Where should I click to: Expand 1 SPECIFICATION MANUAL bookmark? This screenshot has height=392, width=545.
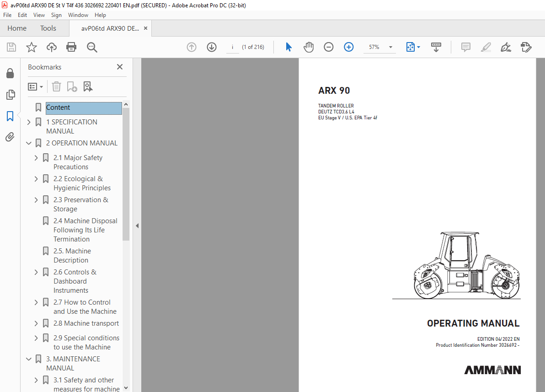(x=29, y=122)
